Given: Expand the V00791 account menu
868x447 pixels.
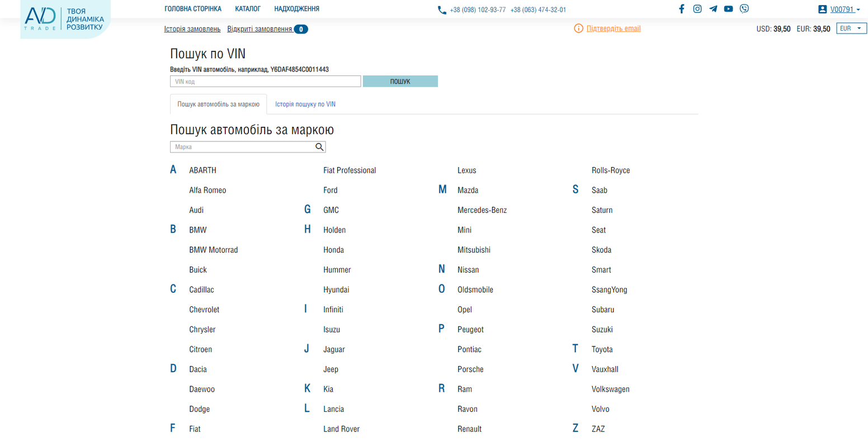Looking at the screenshot, I should pyautogui.click(x=845, y=9).
